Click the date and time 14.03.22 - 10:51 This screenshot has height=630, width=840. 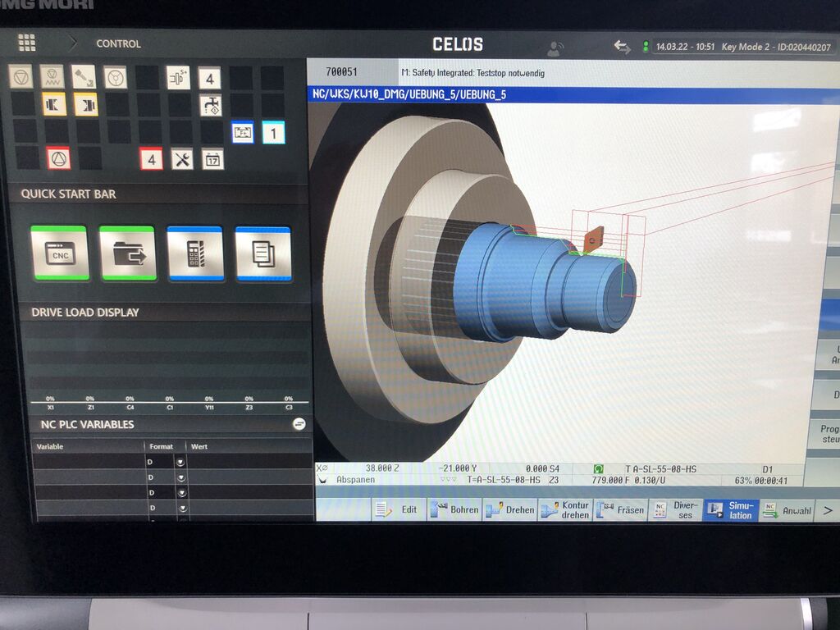[685, 47]
